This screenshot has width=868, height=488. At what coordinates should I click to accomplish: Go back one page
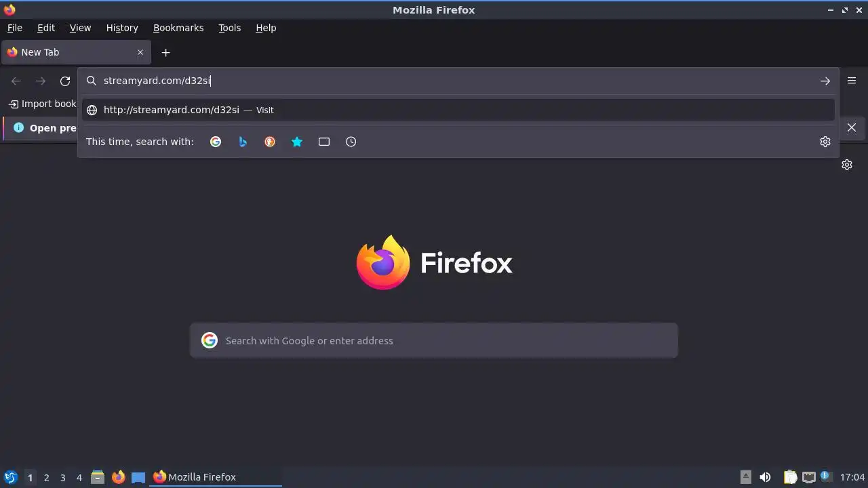[x=16, y=81]
